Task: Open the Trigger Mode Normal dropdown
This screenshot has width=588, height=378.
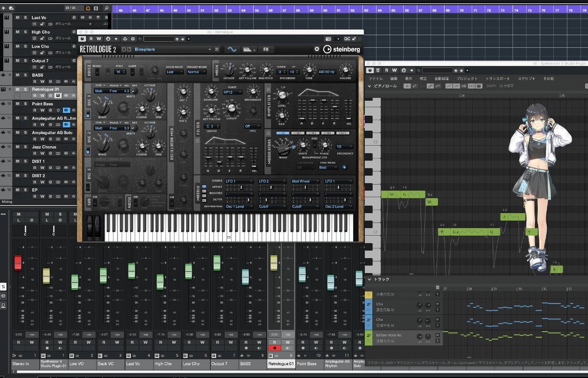Action: pos(196,72)
